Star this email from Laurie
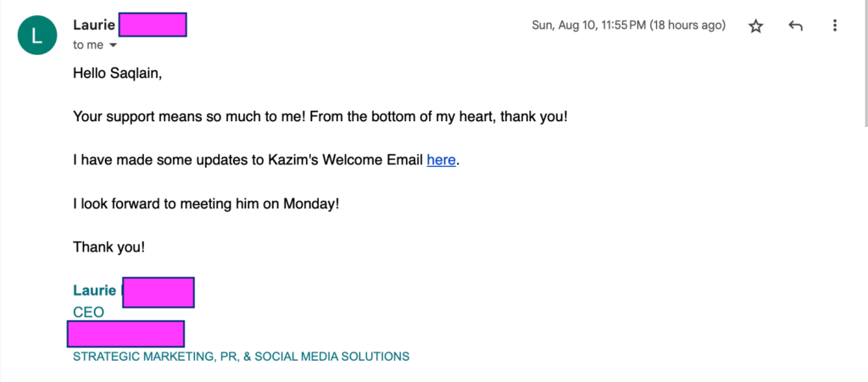This screenshot has height=382, width=868. (x=755, y=26)
